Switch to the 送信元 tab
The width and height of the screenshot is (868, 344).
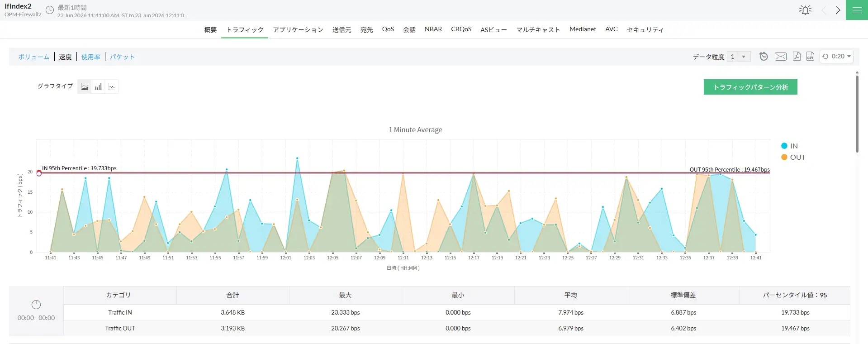[x=342, y=29]
